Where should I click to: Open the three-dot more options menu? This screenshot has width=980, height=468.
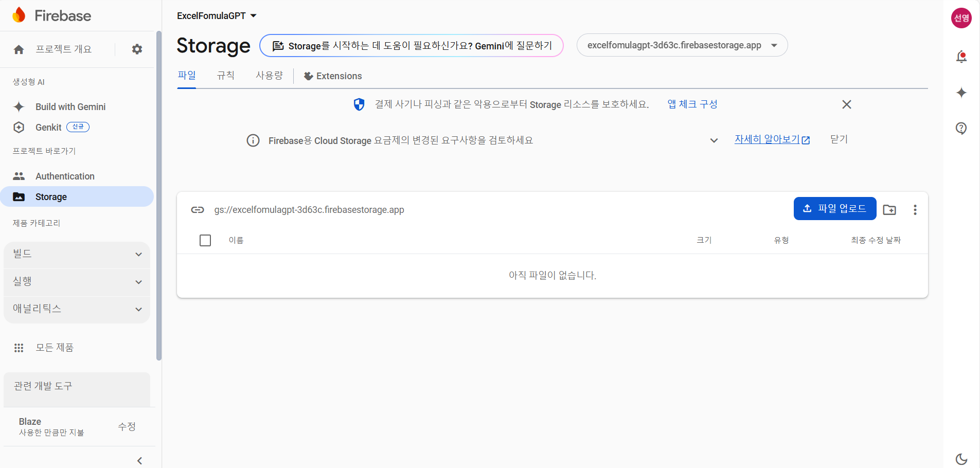coord(915,210)
